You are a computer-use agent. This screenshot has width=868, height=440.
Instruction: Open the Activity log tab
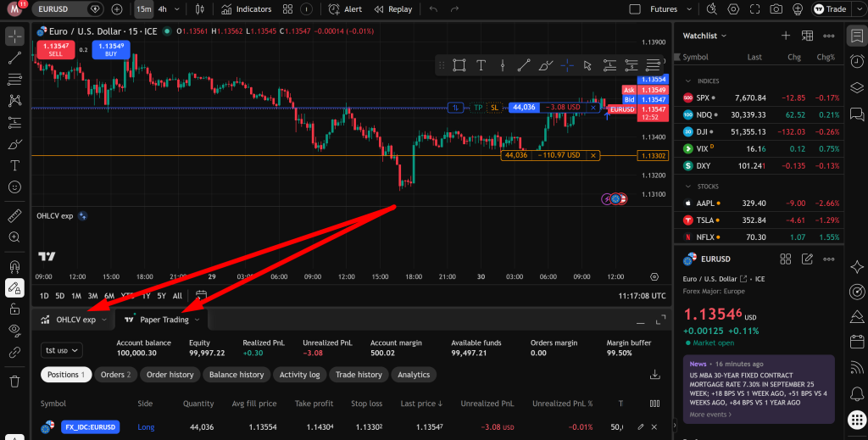[299, 375]
